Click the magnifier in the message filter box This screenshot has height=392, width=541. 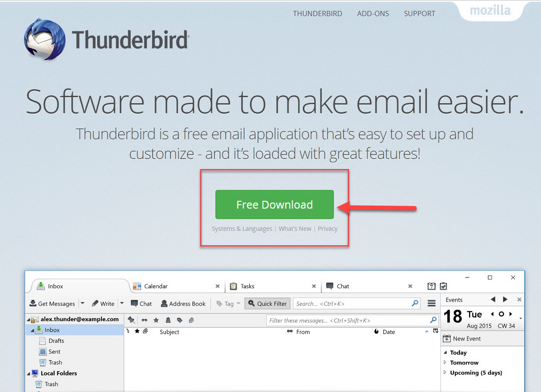tap(433, 320)
